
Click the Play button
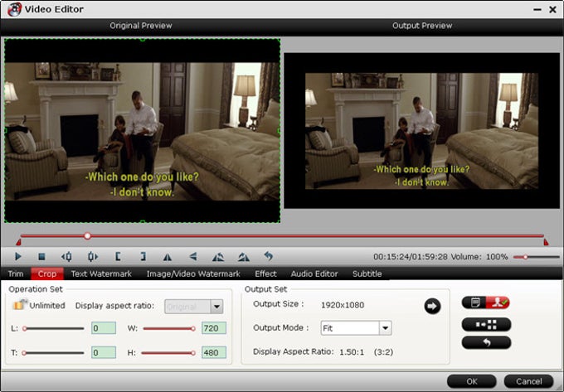tap(18, 257)
